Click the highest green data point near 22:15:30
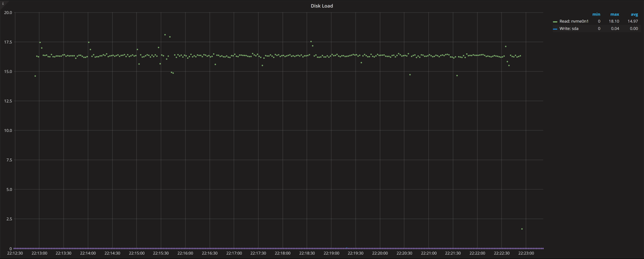Screen dimensions: 644x259 tap(165, 35)
